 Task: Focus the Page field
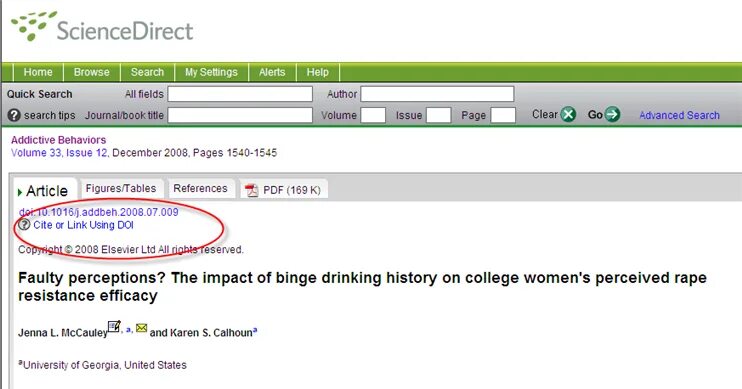point(503,115)
